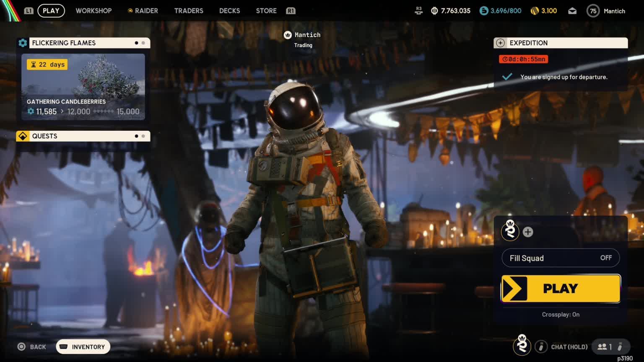This screenshot has height=362, width=644.
Task: Click the Quests diamond icon
Action: click(x=23, y=136)
